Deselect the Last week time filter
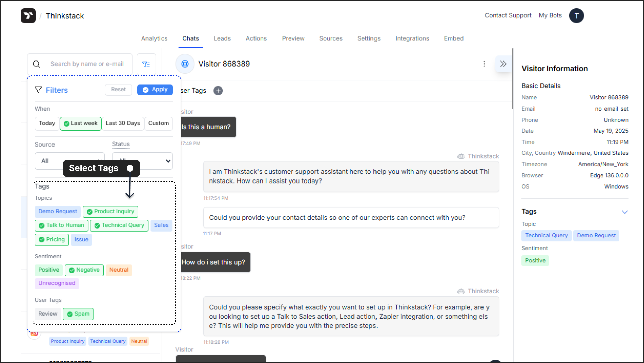This screenshot has height=363, width=644. click(81, 123)
